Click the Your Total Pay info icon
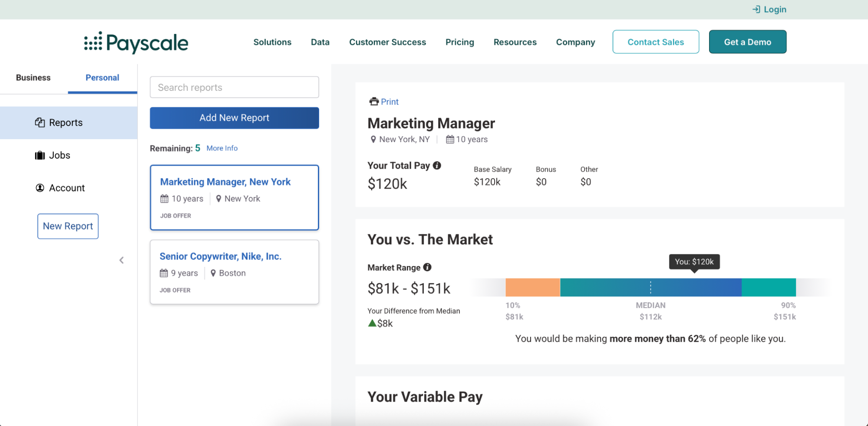Image resolution: width=868 pixels, height=426 pixels. [x=437, y=166]
